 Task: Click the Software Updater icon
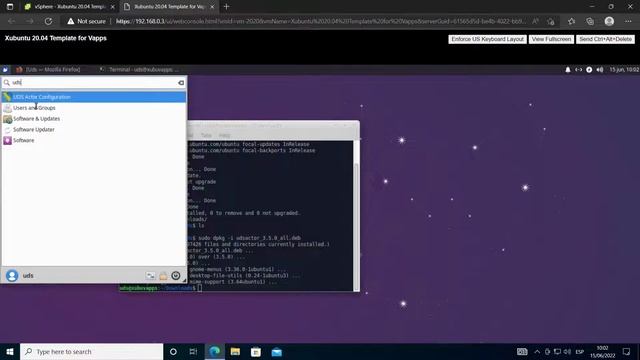(7, 130)
